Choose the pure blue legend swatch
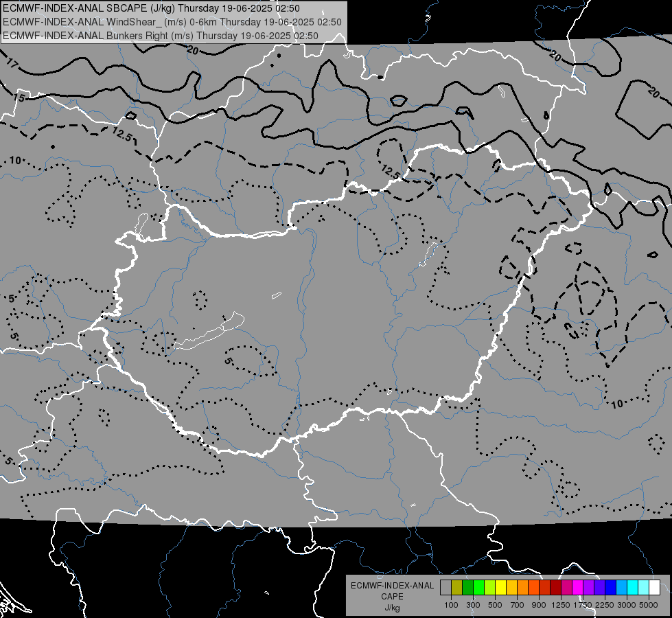The height and width of the screenshot is (618, 672). (x=611, y=588)
